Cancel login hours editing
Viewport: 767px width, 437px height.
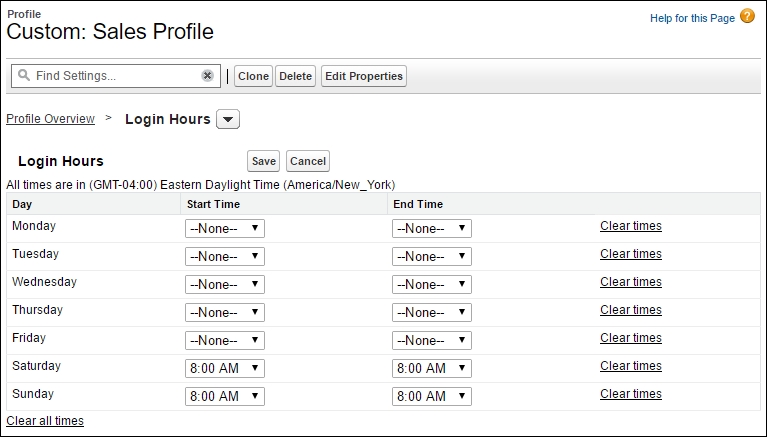point(308,161)
